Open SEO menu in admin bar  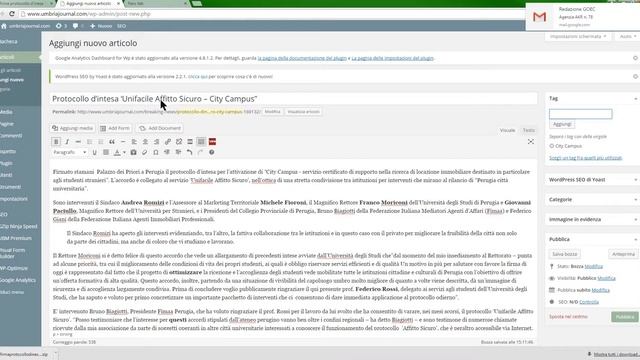point(121,26)
